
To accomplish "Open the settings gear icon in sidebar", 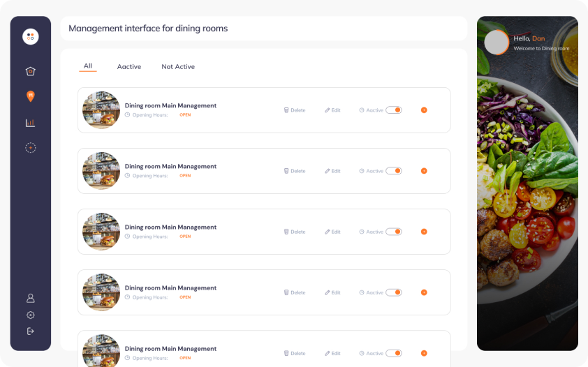I will (30, 315).
